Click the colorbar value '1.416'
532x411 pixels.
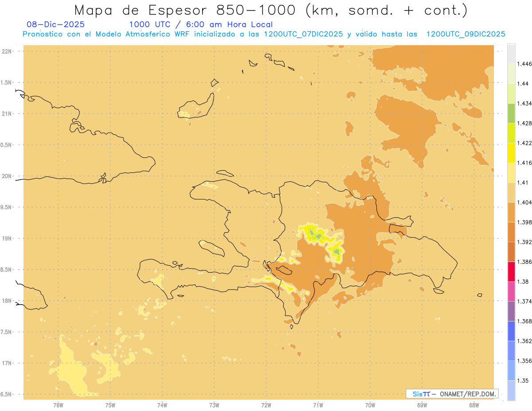[x=524, y=163]
